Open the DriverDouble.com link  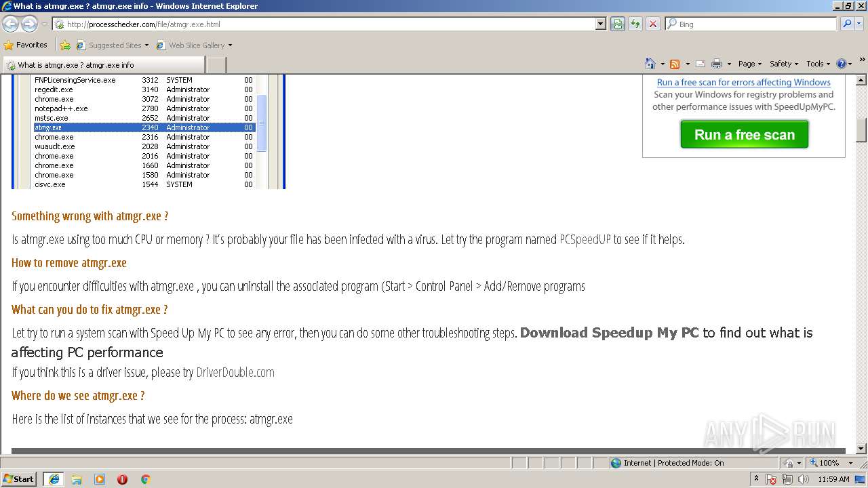coord(235,372)
